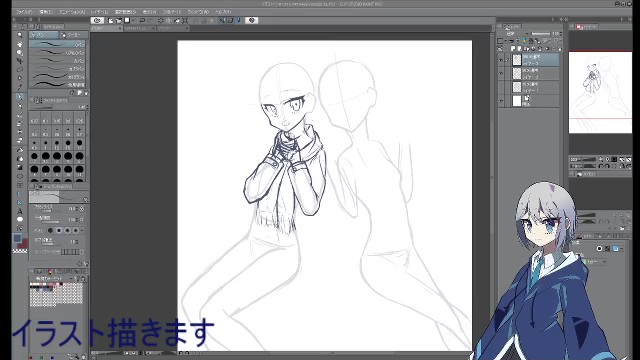Expand the anti-aliasing options arrow in tool property
Image resolution: width=640 pixels, height=360 pixels.
pos(82,231)
